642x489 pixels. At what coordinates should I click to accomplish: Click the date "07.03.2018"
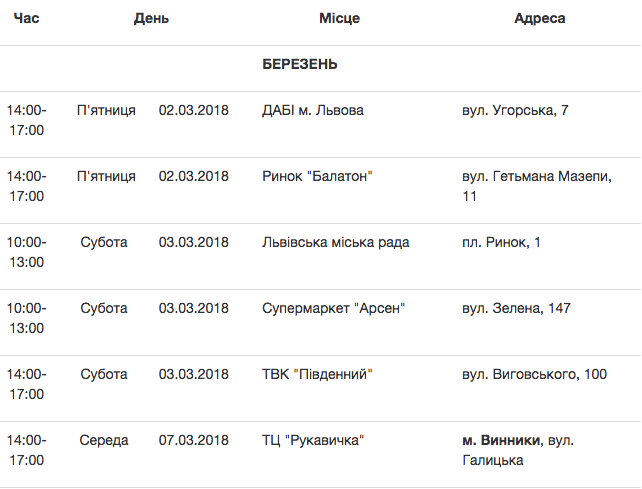coord(194,440)
